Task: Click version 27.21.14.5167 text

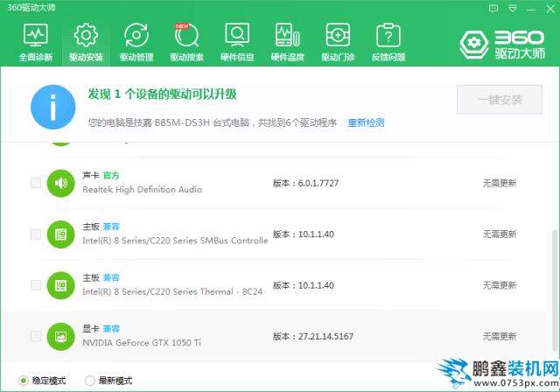Action: tap(325, 337)
